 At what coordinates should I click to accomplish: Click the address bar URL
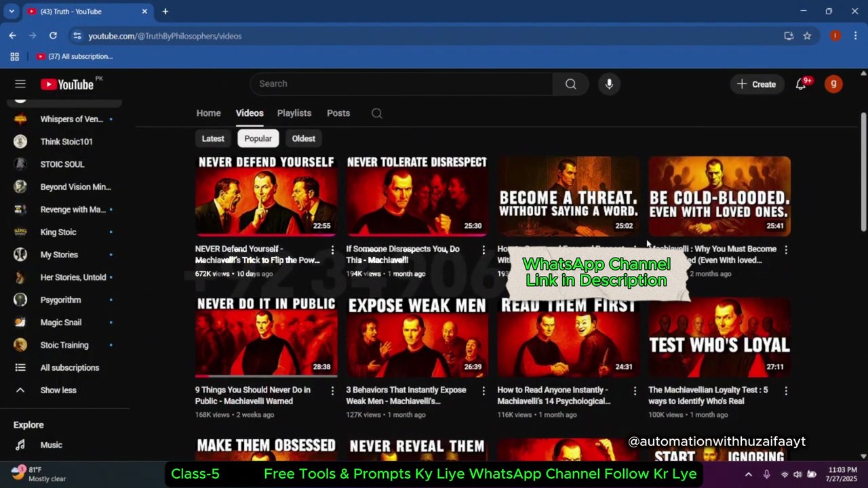165,36
